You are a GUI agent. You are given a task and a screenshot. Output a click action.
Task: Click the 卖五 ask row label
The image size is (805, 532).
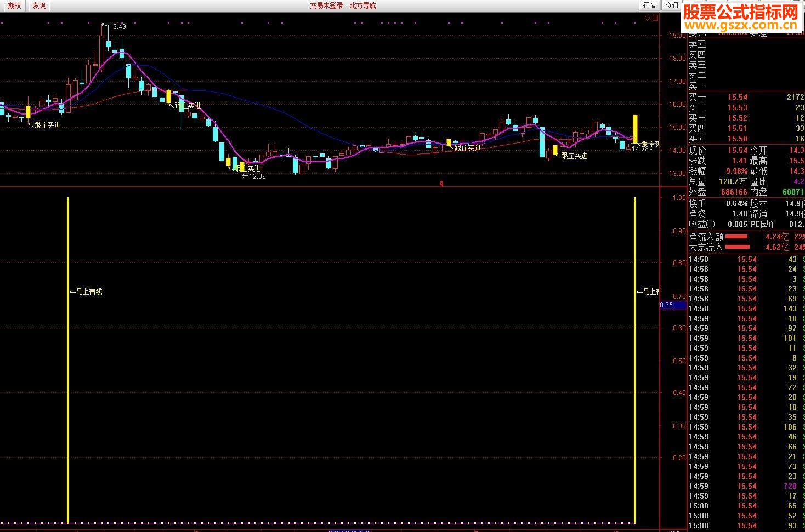click(x=698, y=44)
